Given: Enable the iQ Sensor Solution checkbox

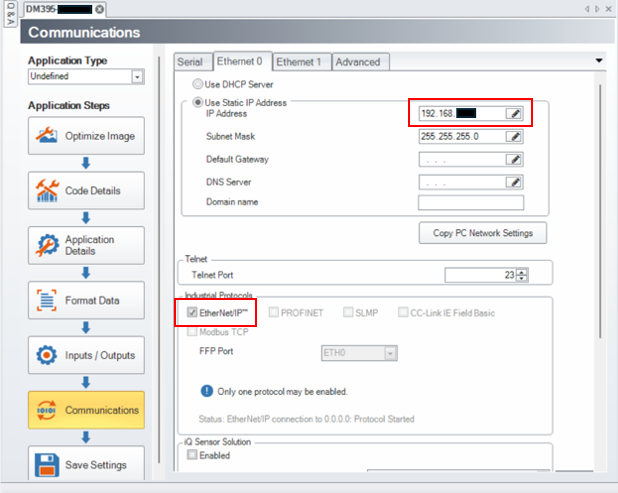Looking at the screenshot, I should click(192, 456).
